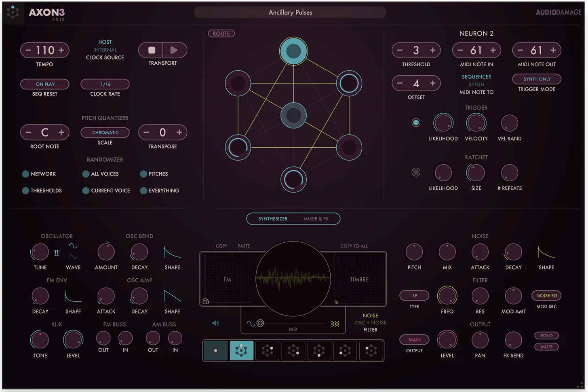This screenshot has height=392, width=588.
Task: Enable the Ratchet toggle button
Action: click(x=416, y=172)
